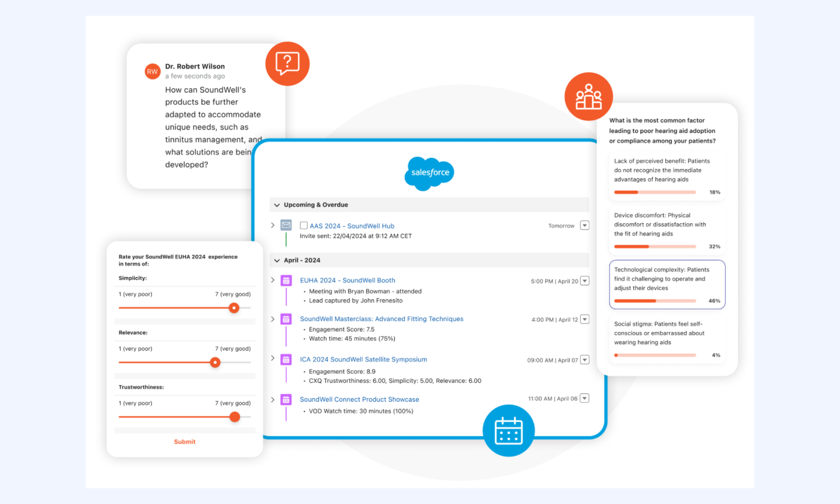Viewport: 840px width, 504px height.
Task: Select the Technological complexity poll option
Action: tap(667, 284)
